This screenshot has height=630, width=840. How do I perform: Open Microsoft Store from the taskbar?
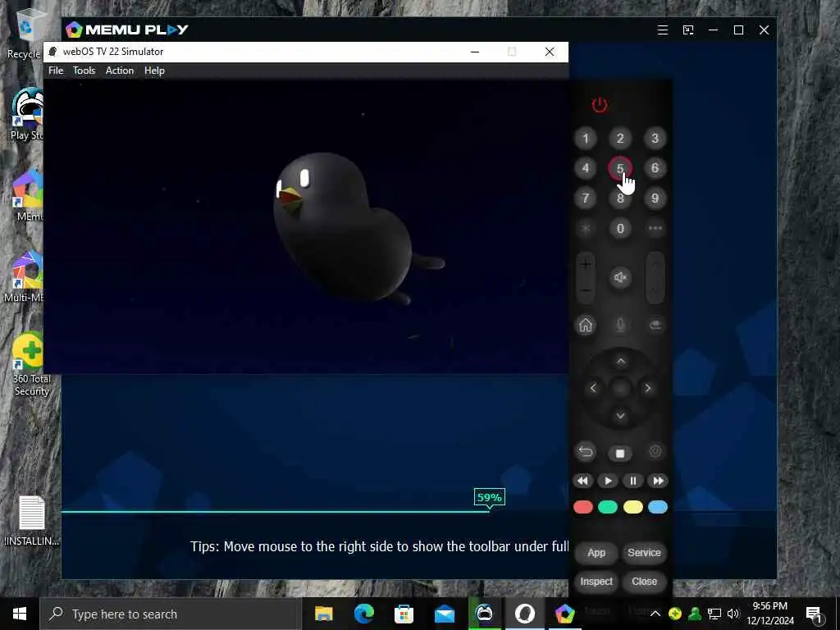point(404,614)
